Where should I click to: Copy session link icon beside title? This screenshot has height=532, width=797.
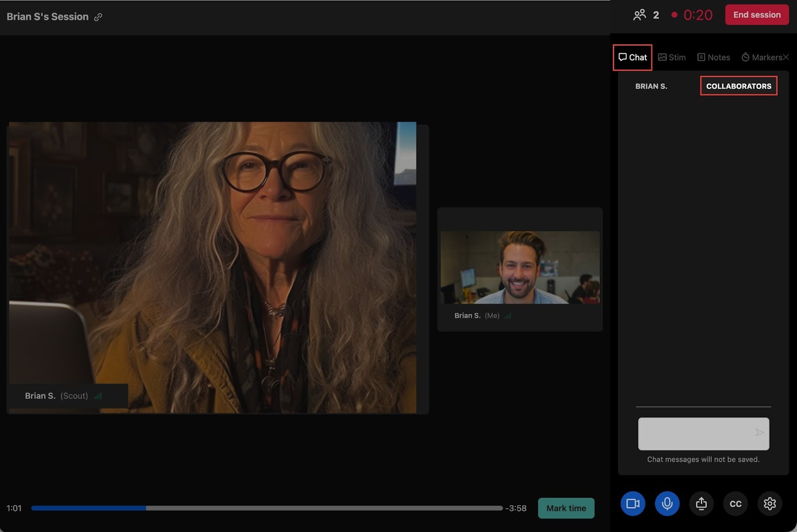pos(98,17)
